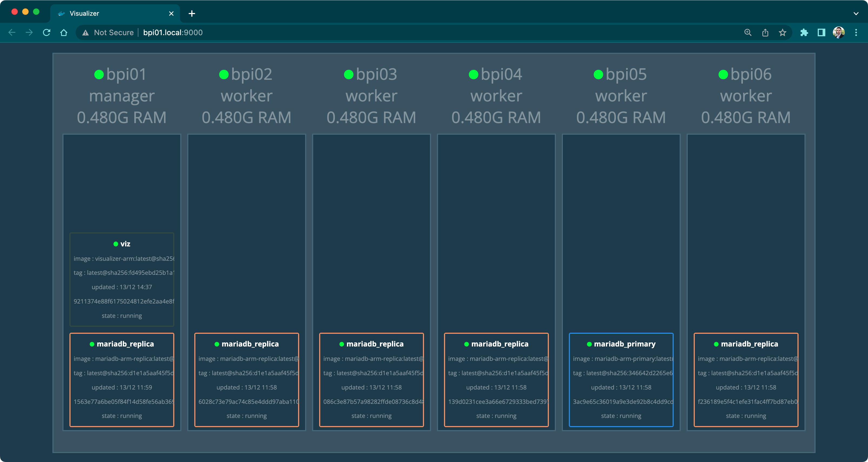This screenshot has height=462, width=868.
Task: Open the user profile avatar
Action: pos(838,32)
